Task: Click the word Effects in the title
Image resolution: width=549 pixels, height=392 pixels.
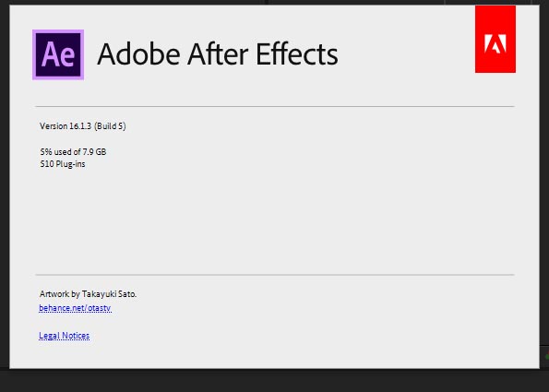Action: [x=297, y=53]
